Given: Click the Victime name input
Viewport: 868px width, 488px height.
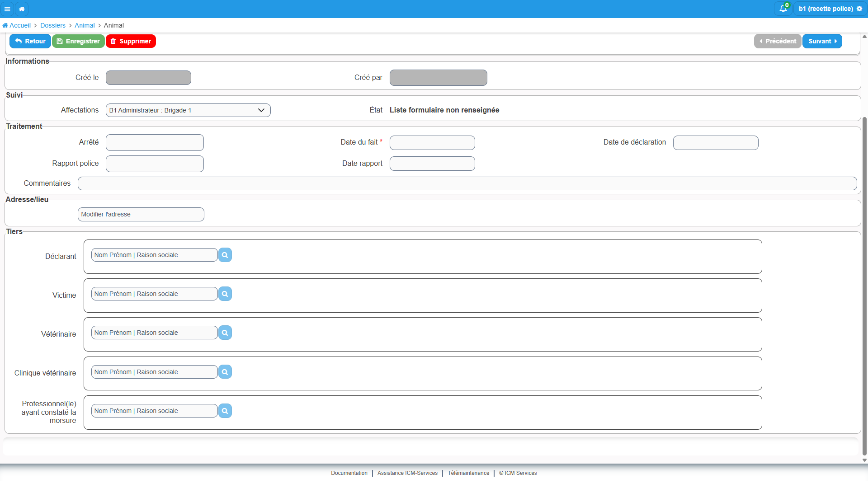Looking at the screenshot, I should tap(155, 294).
